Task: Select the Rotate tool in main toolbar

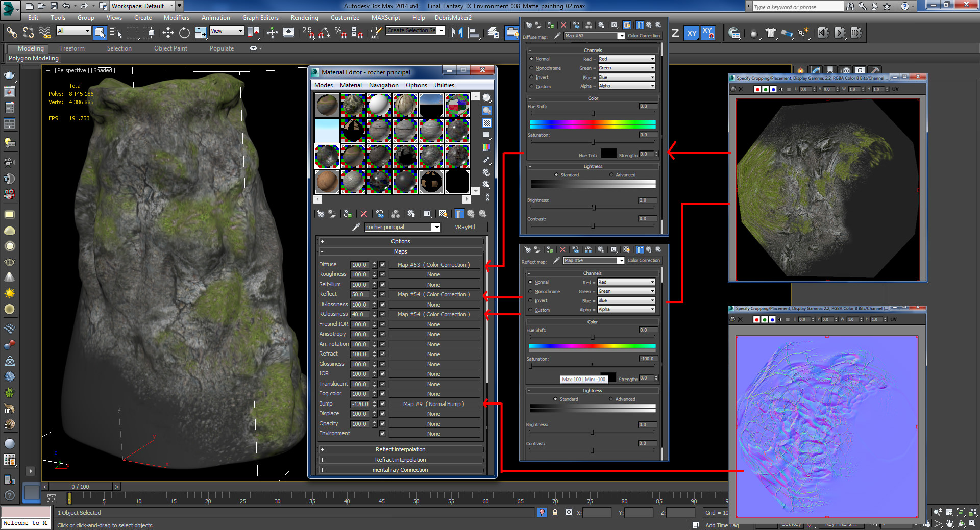Action: [184, 33]
